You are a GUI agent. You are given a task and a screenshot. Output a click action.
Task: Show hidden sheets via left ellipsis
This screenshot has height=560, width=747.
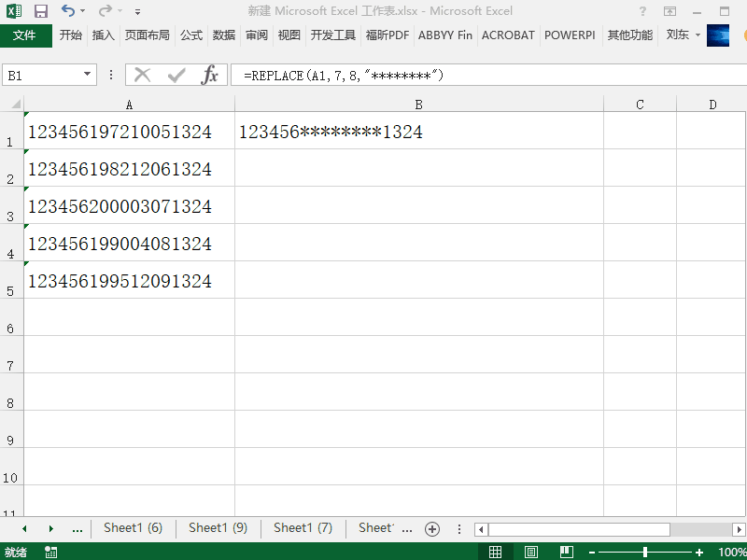coord(78,528)
